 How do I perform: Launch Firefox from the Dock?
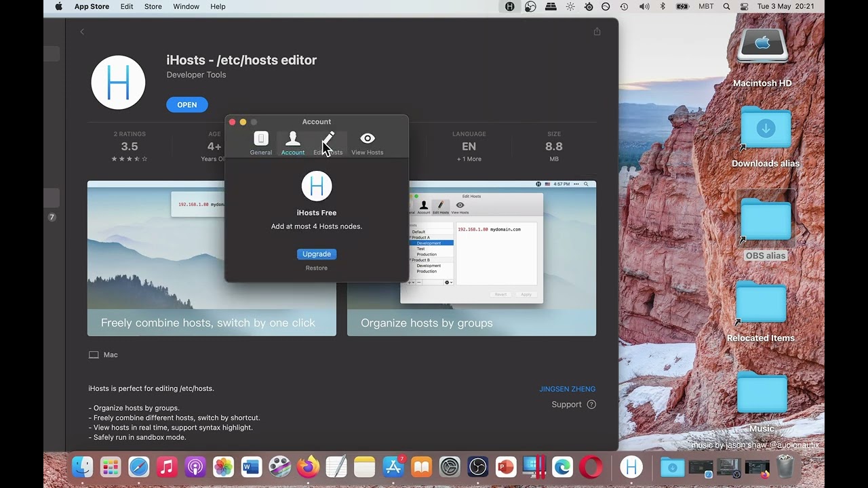tap(309, 466)
